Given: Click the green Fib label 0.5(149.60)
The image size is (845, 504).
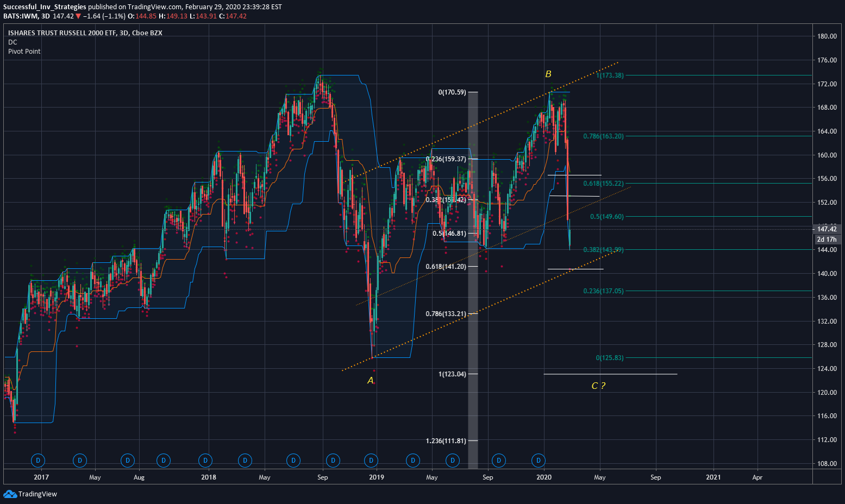Looking at the screenshot, I should [607, 217].
